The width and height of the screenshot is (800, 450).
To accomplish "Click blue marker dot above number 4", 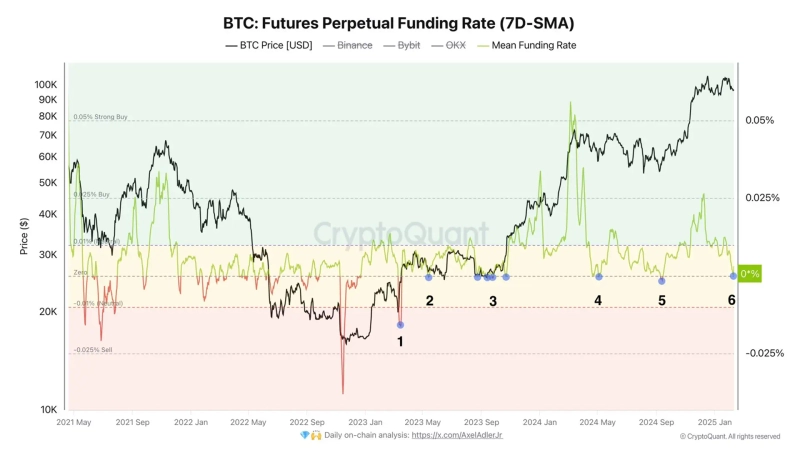I will pos(599,276).
